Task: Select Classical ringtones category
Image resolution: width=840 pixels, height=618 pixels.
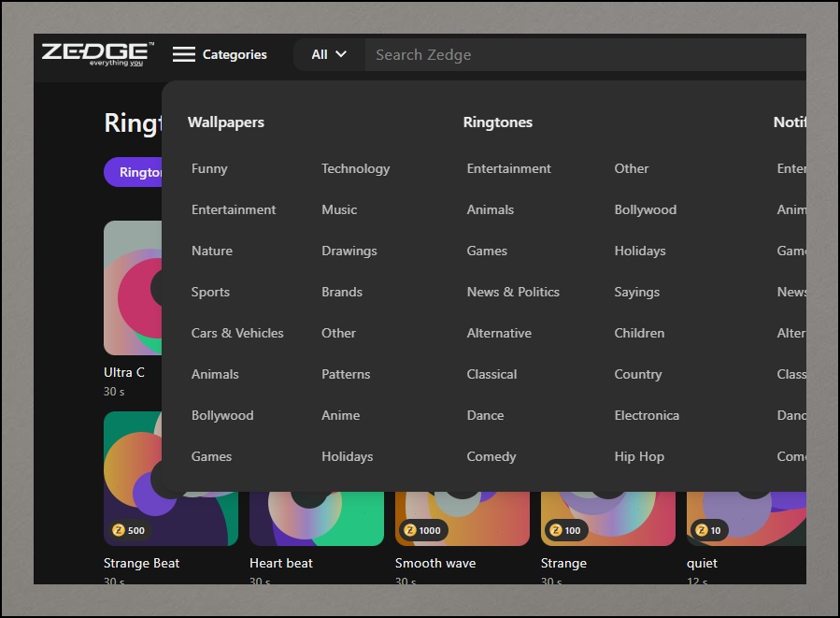Action: pyautogui.click(x=491, y=374)
